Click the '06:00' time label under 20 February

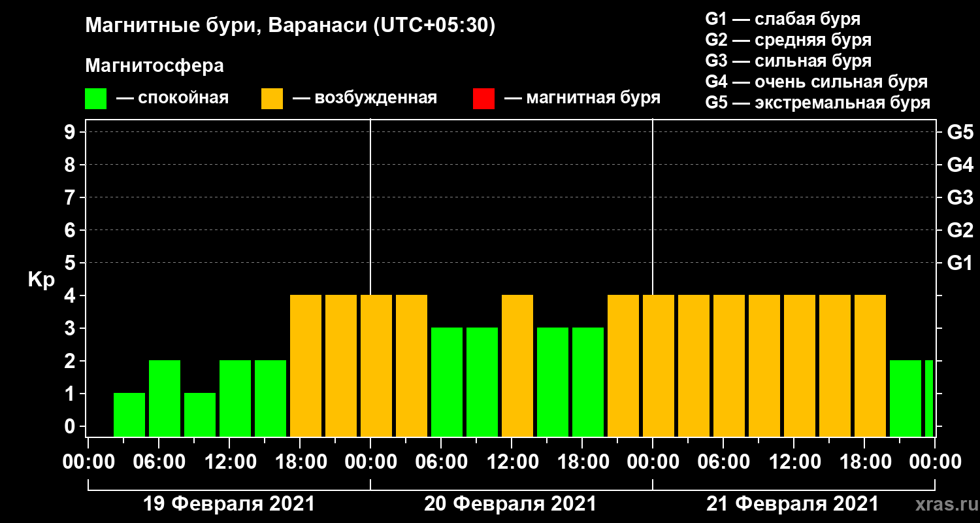(441, 462)
